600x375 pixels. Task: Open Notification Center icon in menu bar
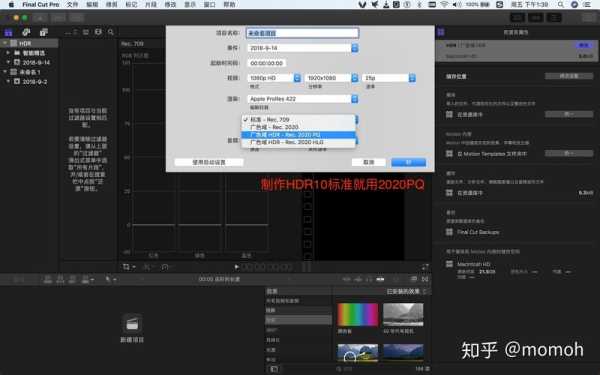click(587, 5)
